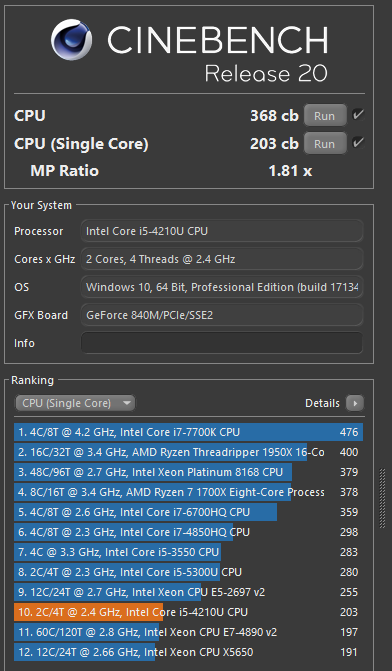The height and width of the screenshot is (671, 392).
Task: Expand ranking Details arrow button
Action: tap(355, 403)
